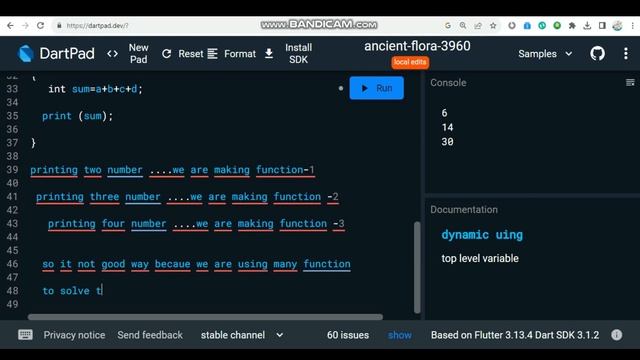
Task: Click the DartPad logo icon
Action: 25,54
